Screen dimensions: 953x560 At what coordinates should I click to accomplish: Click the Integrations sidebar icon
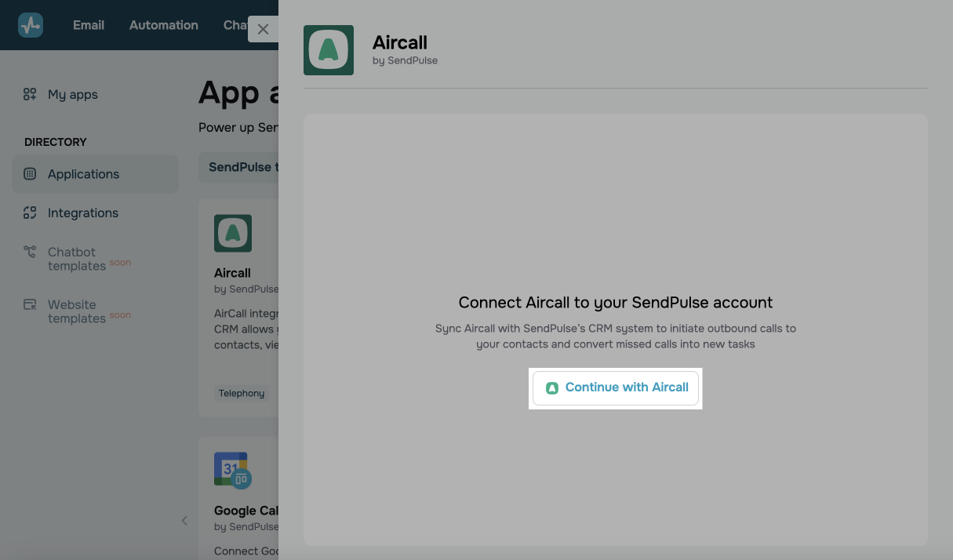click(x=30, y=213)
